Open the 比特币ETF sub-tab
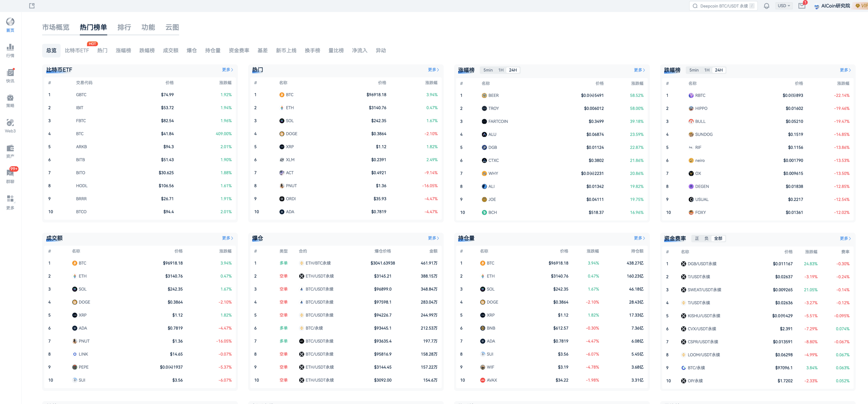The image size is (868, 404). coord(77,50)
